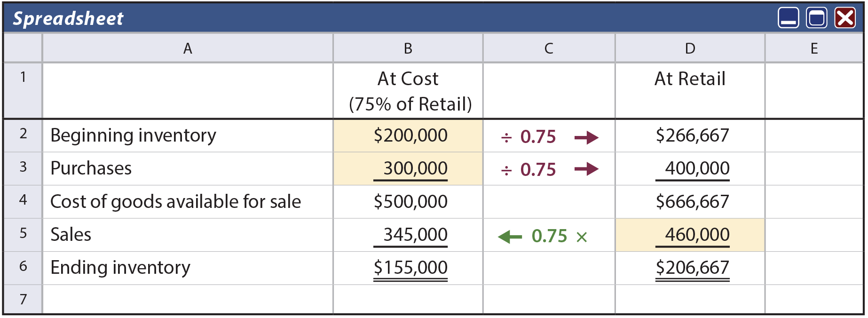Screen dimensions: 868x318
Task: Select row 1 header
Action: tap(23, 90)
